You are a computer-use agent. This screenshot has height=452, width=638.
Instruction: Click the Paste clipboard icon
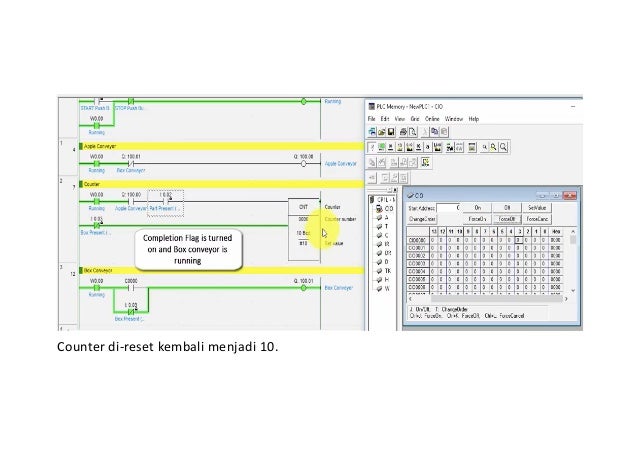444,131
